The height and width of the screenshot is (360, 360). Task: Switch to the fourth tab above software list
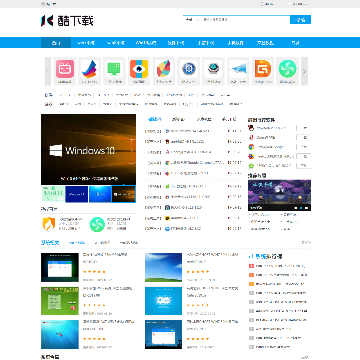click(x=229, y=119)
